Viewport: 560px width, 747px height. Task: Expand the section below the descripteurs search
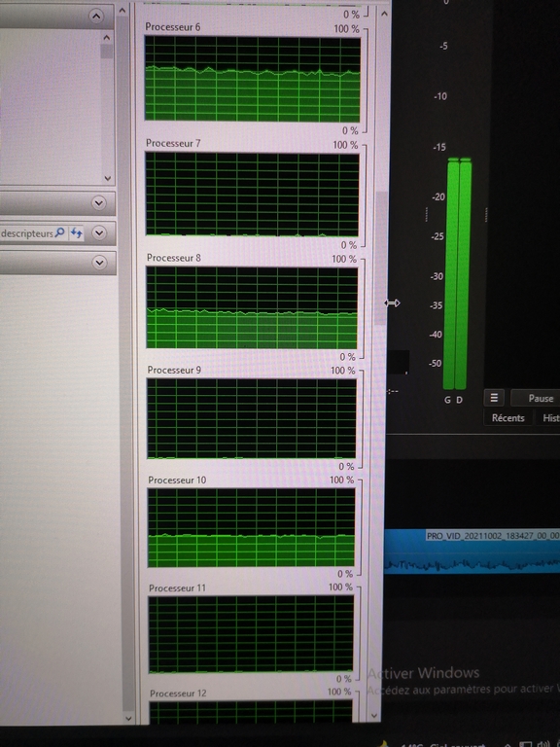point(99,263)
